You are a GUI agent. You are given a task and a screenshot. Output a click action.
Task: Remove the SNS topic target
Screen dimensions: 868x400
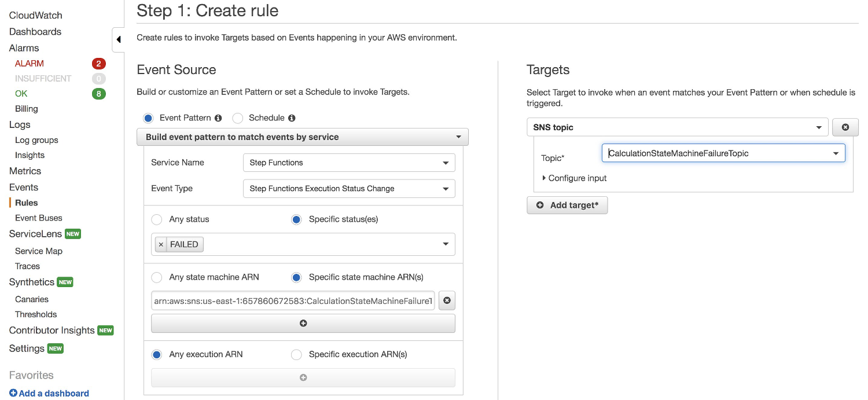(x=845, y=127)
